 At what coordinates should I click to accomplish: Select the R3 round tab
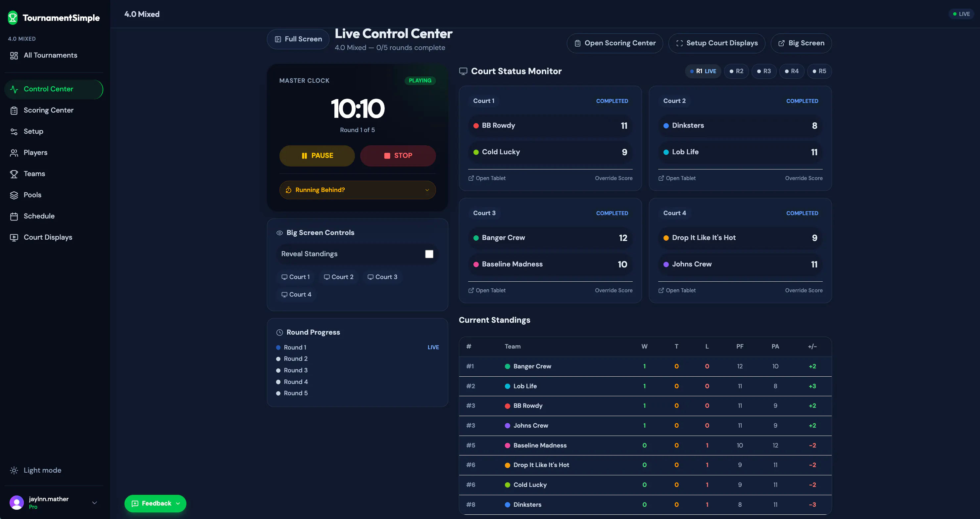click(x=764, y=71)
